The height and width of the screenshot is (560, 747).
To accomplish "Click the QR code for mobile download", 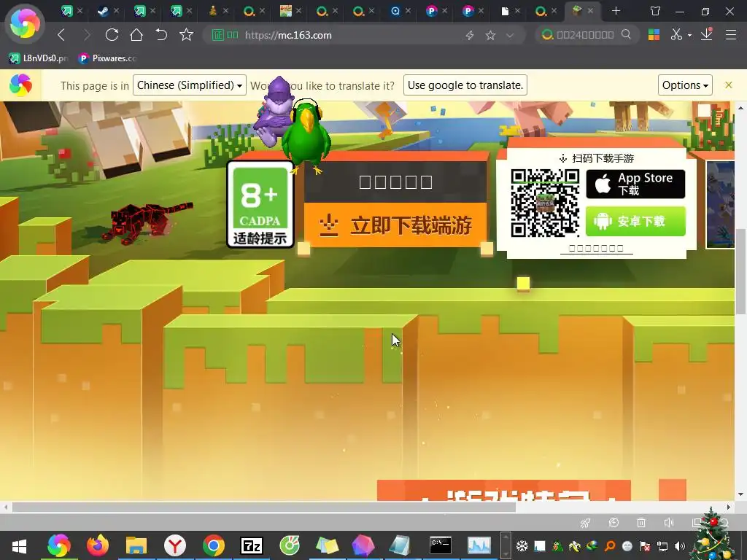I will pyautogui.click(x=545, y=203).
